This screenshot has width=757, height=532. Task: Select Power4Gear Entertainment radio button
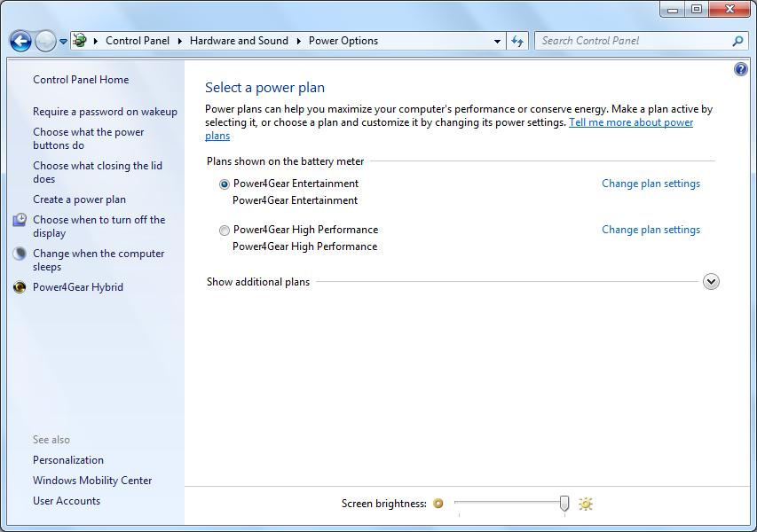click(x=224, y=184)
